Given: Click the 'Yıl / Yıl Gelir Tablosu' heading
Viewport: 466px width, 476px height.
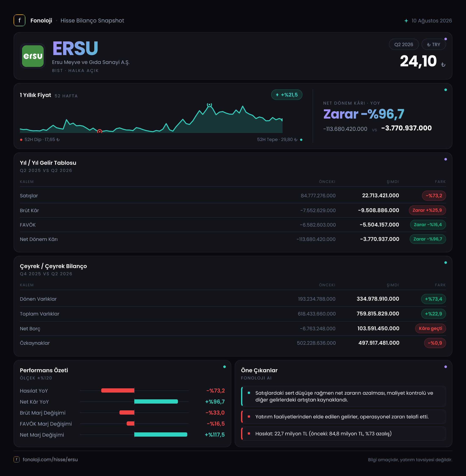Looking at the screenshot, I should tap(48, 163).
